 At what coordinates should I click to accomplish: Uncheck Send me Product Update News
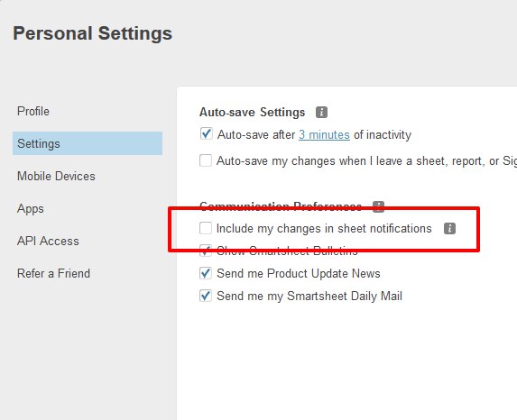(206, 273)
